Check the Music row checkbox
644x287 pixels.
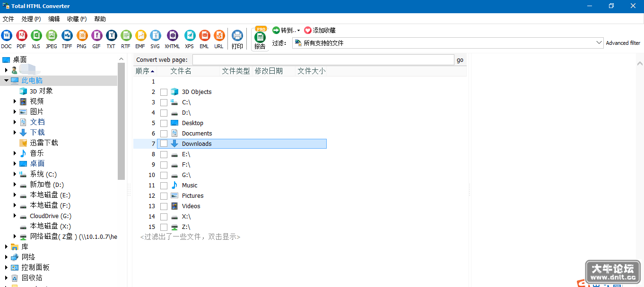(x=164, y=186)
